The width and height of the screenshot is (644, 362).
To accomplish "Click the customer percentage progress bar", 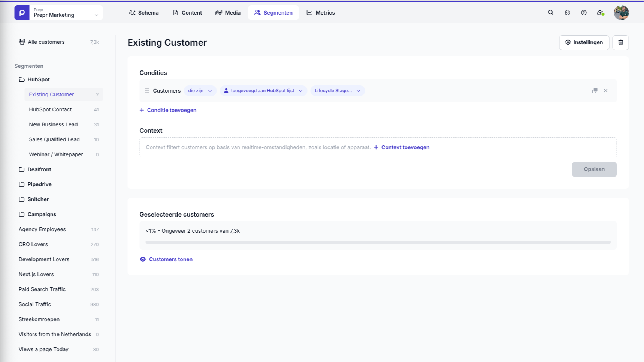I will [378, 242].
